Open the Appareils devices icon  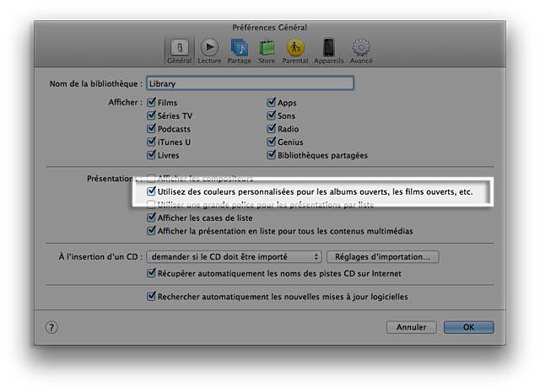pos(329,49)
